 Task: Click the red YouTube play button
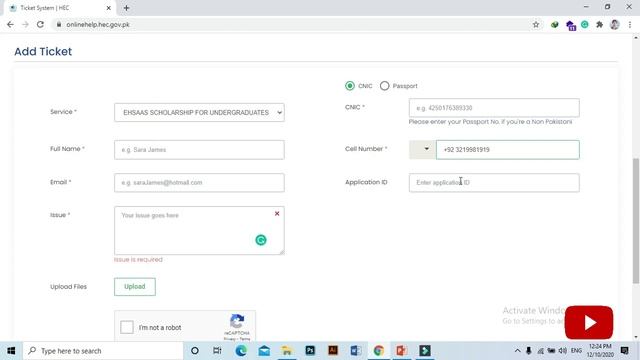pyautogui.click(x=589, y=322)
